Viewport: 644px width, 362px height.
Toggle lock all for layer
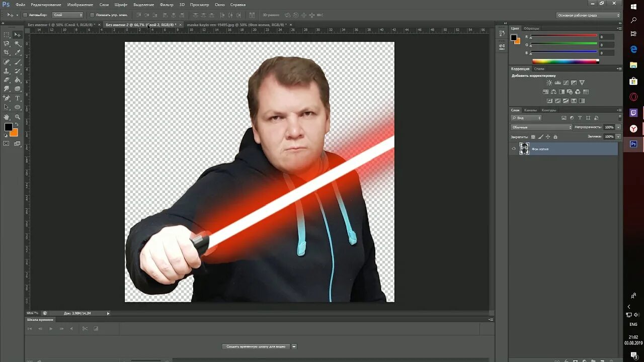tap(555, 137)
